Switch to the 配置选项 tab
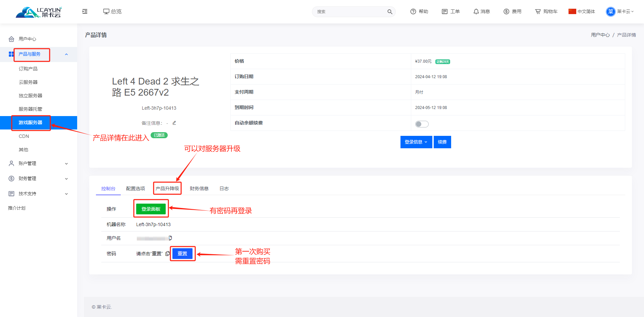Viewport: 644px width, 317px height. [x=136, y=189]
